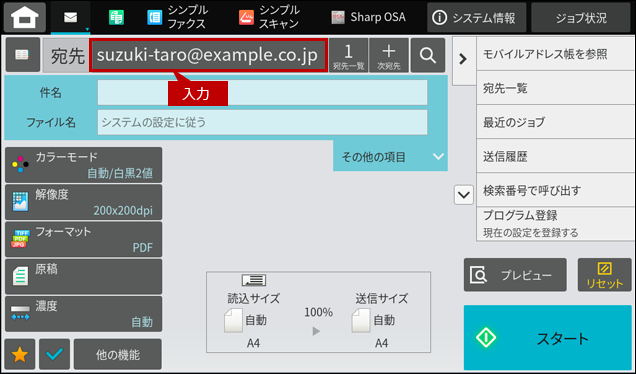Open the green document mode icon in top bar
The image size is (636, 374).
pos(116,17)
